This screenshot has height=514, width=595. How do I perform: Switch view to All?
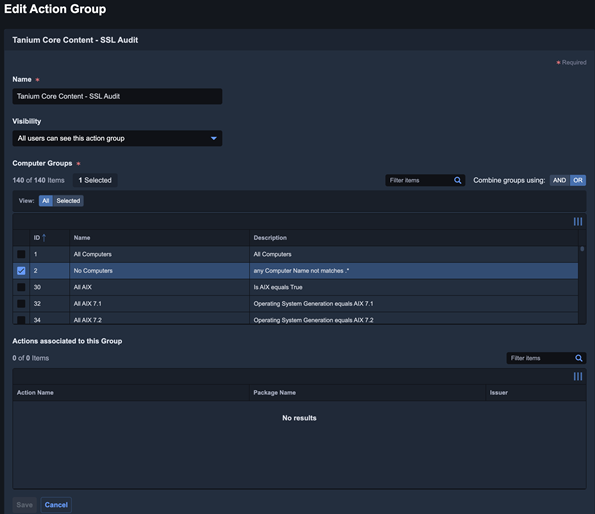click(x=46, y=201)
